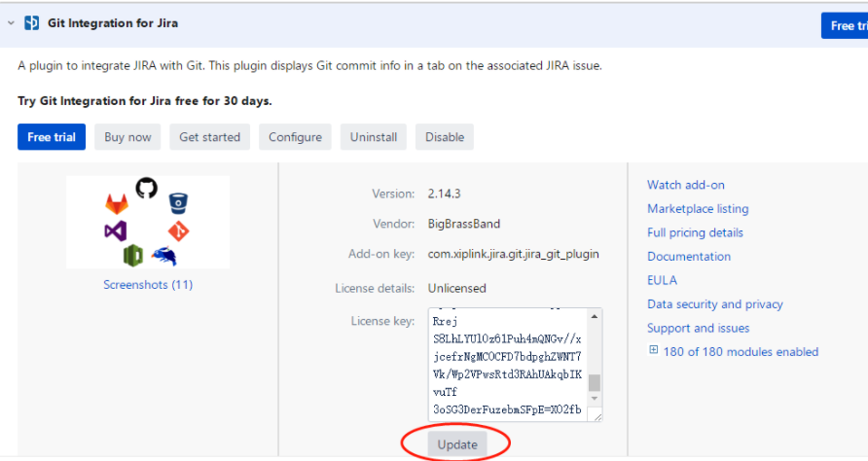Click the GitLab fox icon in the thumbnail
868x461 pixels.
tap(117, 203)
